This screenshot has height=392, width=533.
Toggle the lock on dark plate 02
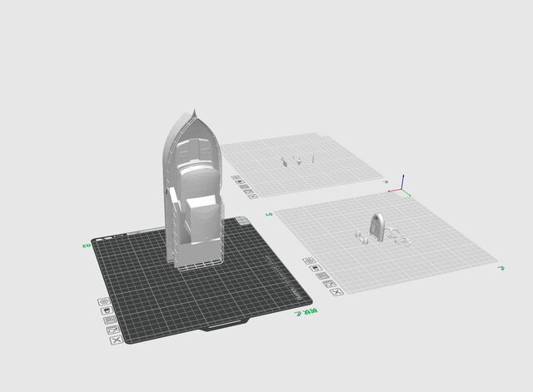107,310
